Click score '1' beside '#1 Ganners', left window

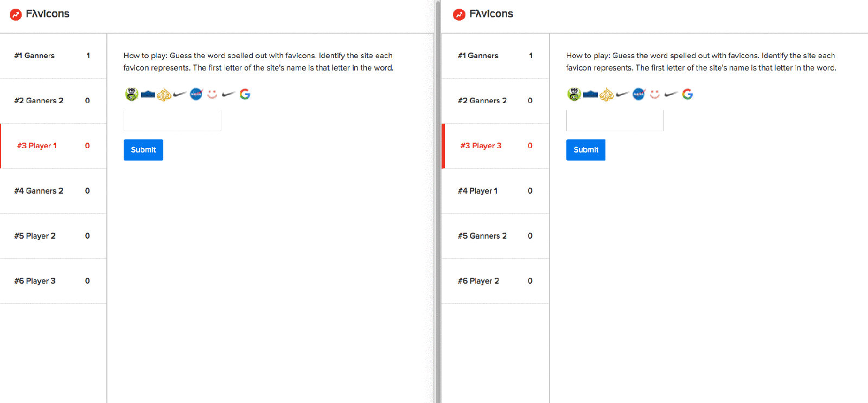[x=88, y=55]
